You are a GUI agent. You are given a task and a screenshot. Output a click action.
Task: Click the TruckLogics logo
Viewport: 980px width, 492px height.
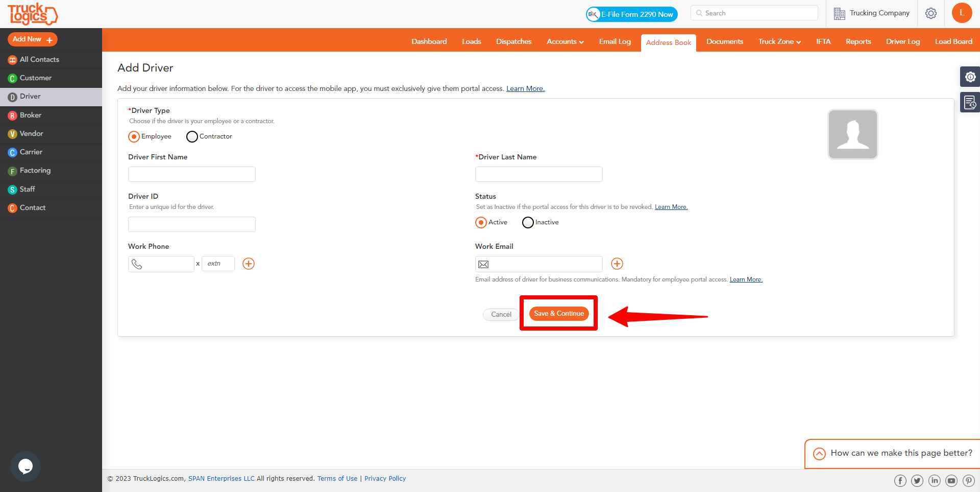(32, 14)
